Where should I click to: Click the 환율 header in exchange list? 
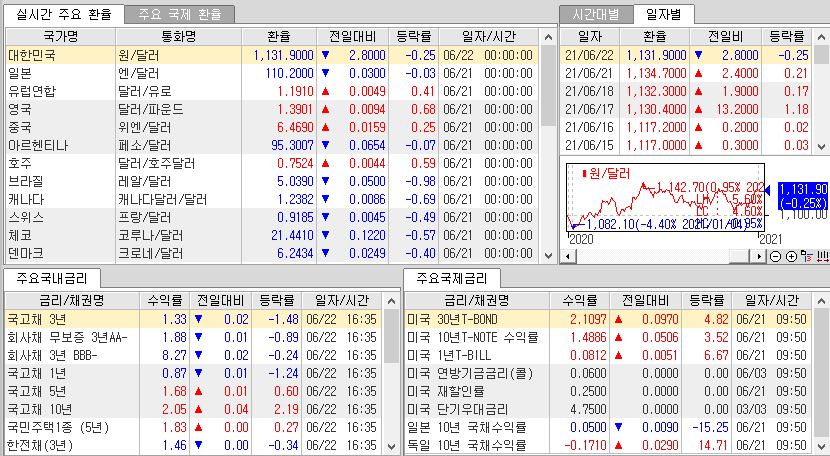pyautogui.click(x=279, y=37)
